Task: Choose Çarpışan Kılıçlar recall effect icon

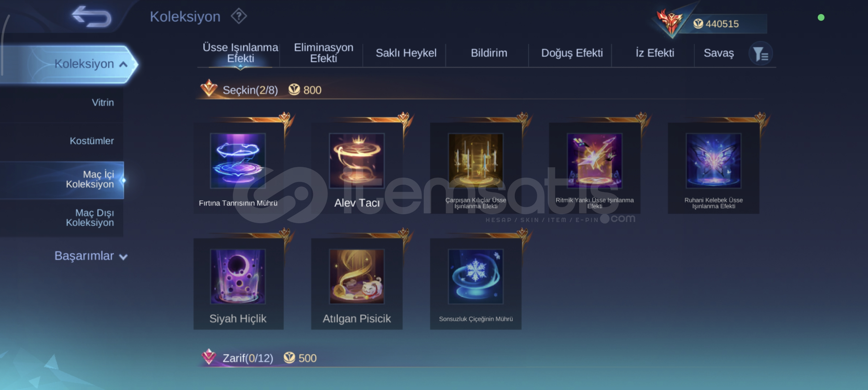Action: pyautogui.click(x=476, y=161)
